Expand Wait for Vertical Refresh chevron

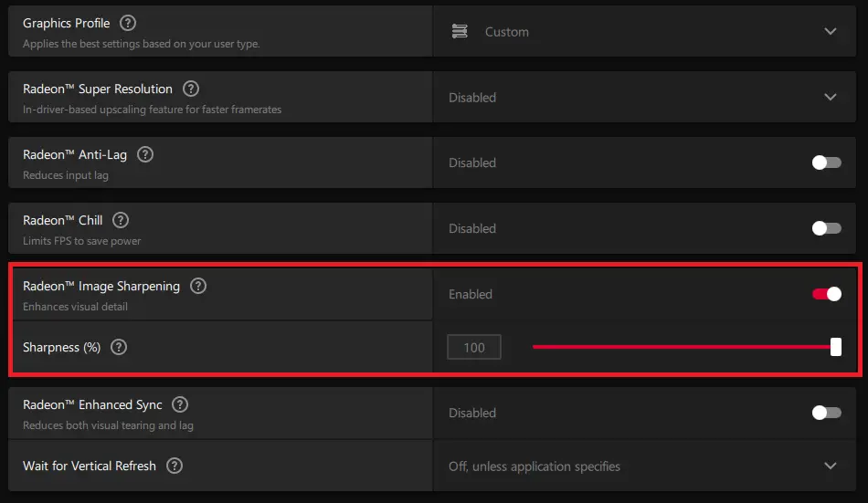coord(830,466)
